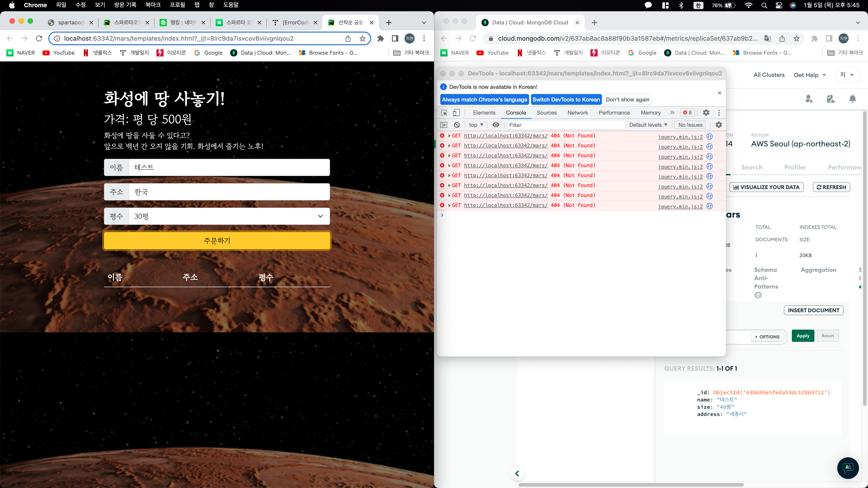Open MongoDB notifications bell icon
868x488 pixels.
[x=852, y=99]
